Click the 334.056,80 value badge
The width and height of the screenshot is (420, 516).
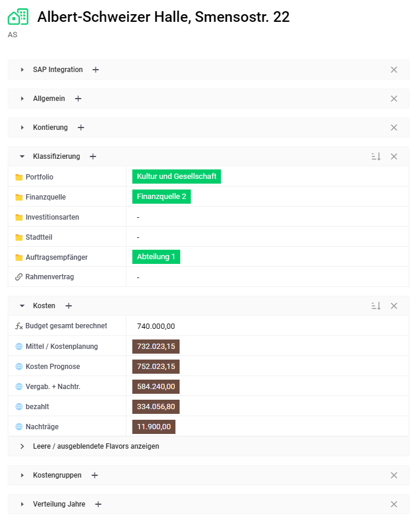pos(156,407)
